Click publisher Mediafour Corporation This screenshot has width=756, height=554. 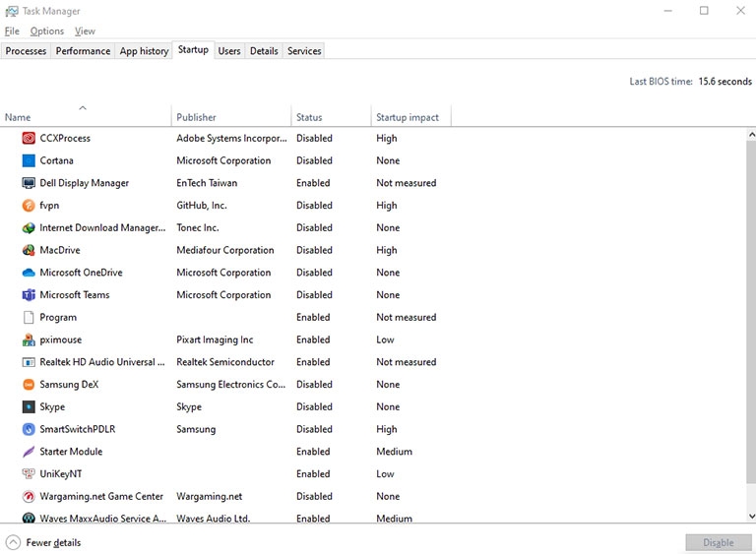tap(225, 250)
